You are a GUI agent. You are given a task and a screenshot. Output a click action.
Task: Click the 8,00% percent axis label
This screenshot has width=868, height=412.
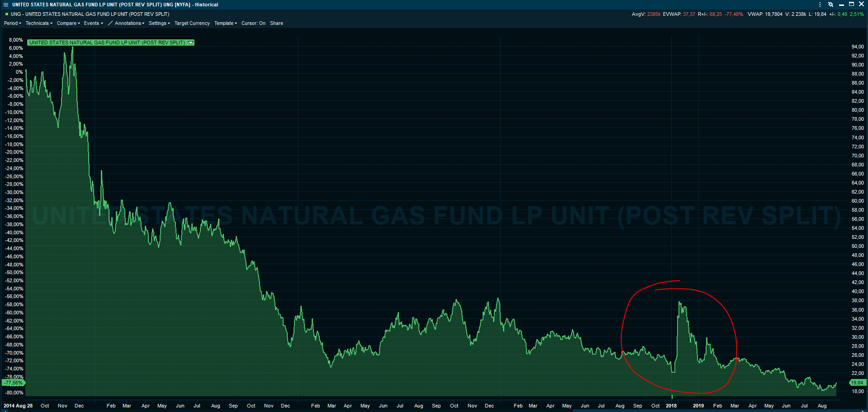[16, 40]
